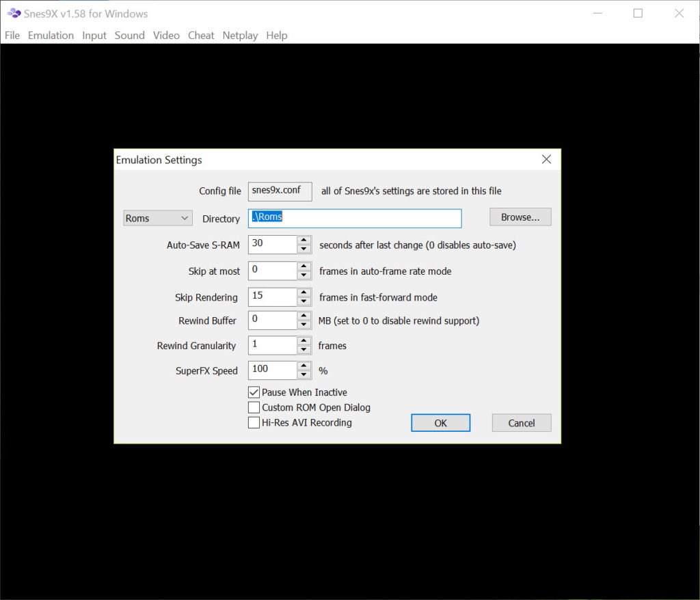Increase SuperFX Speed percentage
700x600 pixels.
(304, 366)
